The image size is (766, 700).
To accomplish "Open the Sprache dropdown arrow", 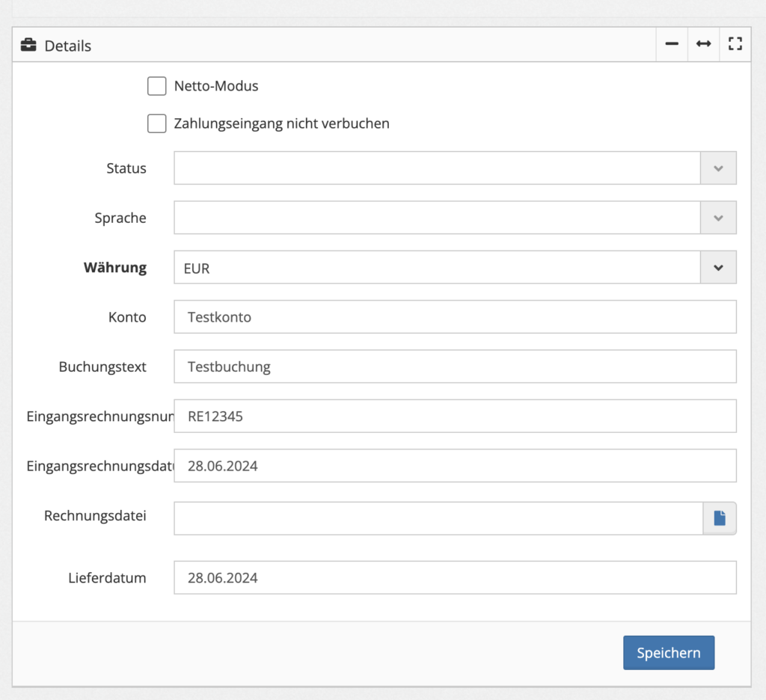I will 718,218.
